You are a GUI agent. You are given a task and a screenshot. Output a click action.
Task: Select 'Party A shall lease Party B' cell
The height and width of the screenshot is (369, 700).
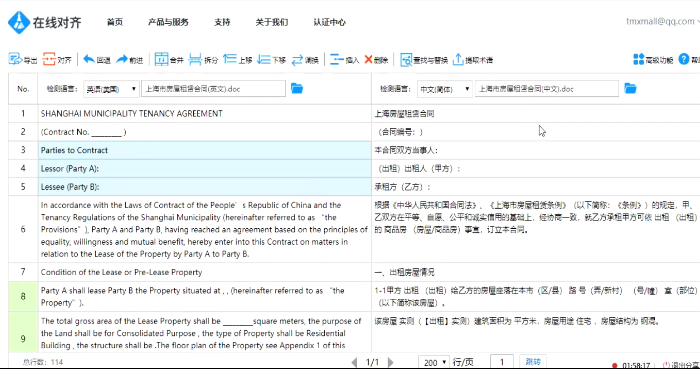(204, 296)
